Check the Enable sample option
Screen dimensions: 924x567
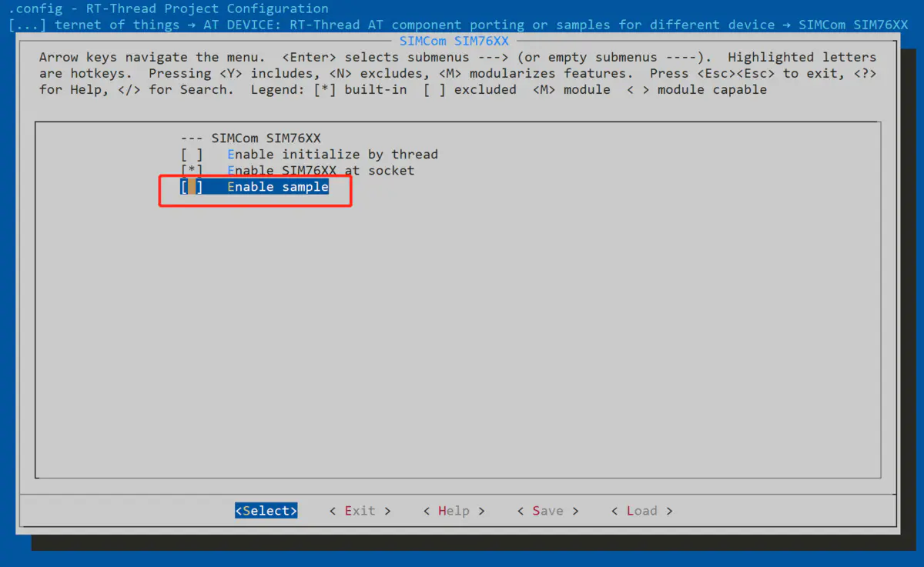[x=192, y=187]
